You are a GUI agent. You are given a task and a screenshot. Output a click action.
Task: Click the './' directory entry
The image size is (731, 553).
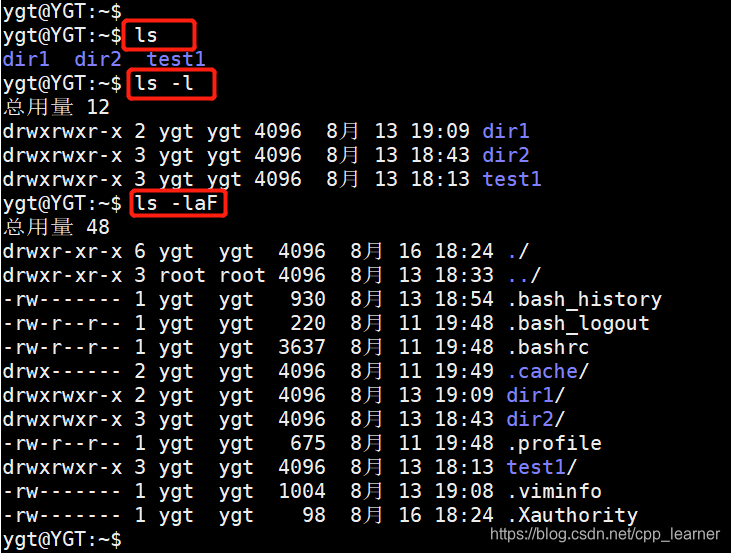click(518, 251)
